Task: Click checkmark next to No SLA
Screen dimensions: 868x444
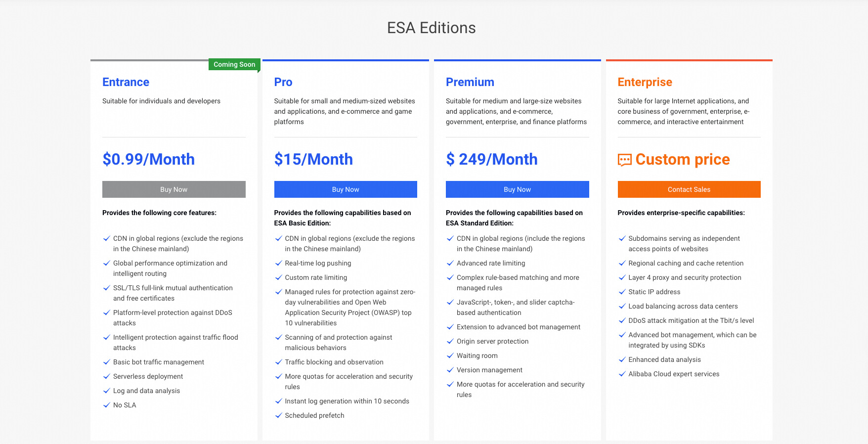Action: [x=107, y=405]
